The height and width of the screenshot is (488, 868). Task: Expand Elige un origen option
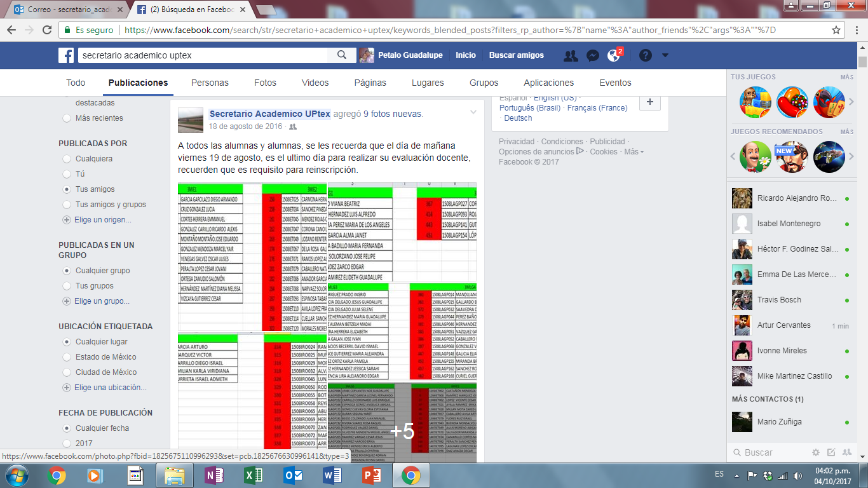97,220
